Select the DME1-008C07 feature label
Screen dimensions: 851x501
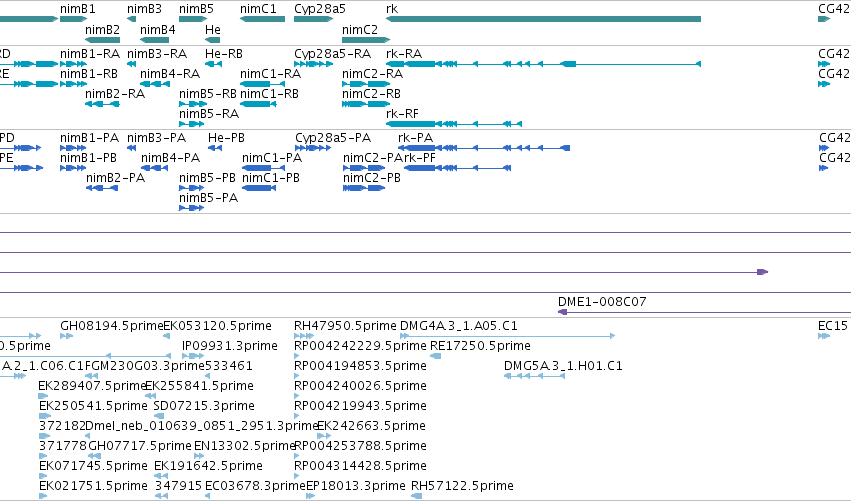pyautogui.click(x=602, y=302)
